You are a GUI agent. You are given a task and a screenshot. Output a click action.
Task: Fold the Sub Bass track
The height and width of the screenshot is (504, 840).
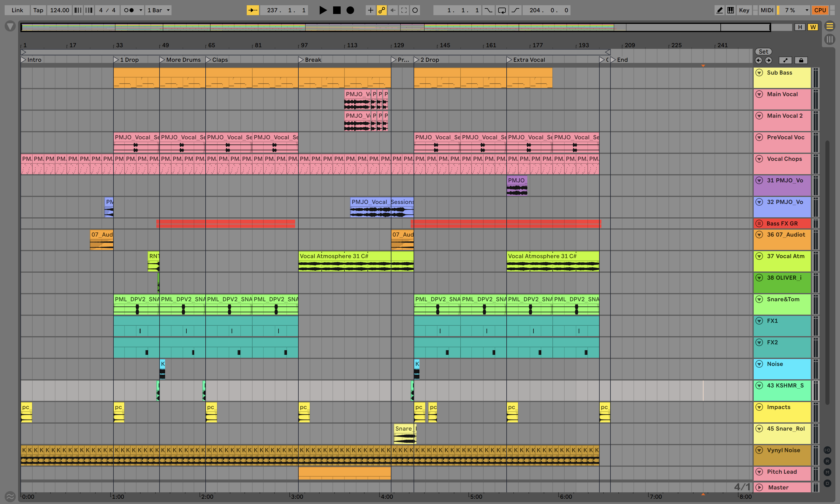(759, 73)
